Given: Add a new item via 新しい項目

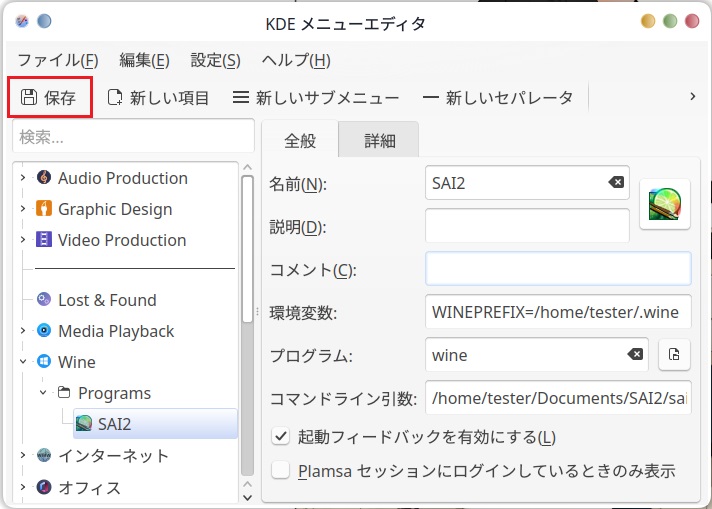Looking at the screenshot, I should [x=158, y=97].
